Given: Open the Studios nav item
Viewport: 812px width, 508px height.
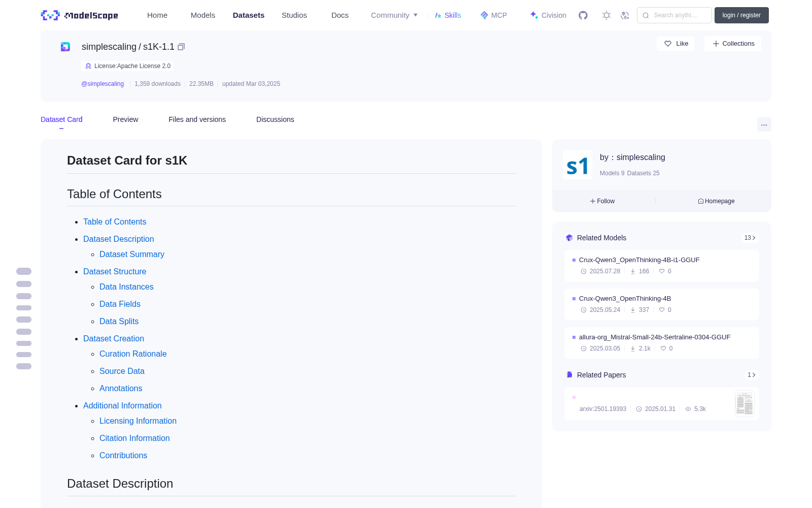Looking at the screenshot, I should tap(294, 15).
